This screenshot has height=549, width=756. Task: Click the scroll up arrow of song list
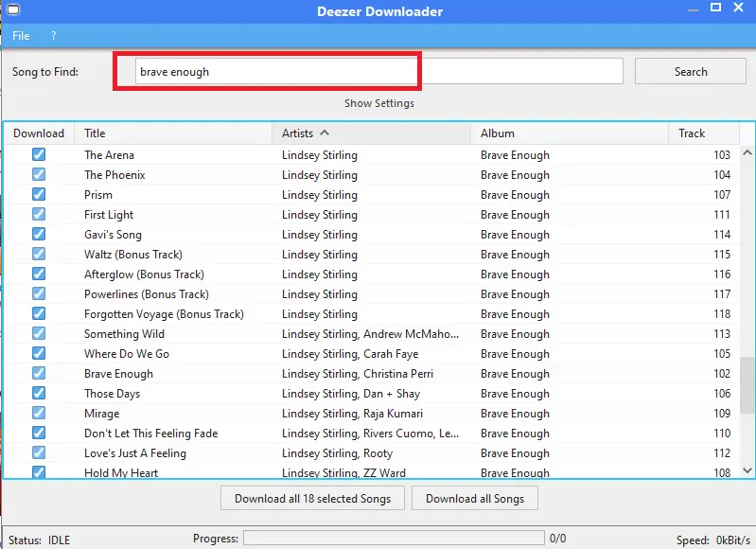pos(747,153)
